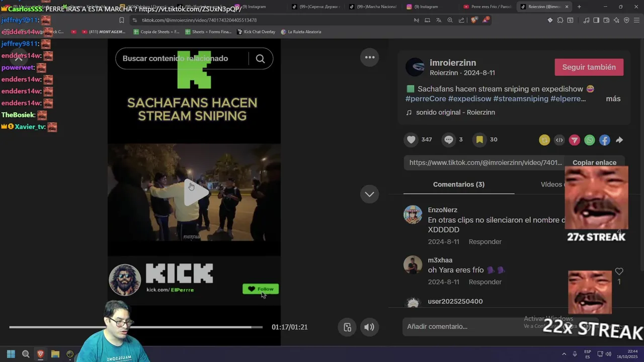Image resolution: width=644 pixels, height=362 pixels.
Task: Open sonido original - Roierzinn music link
Action: [x=455, y=112]
